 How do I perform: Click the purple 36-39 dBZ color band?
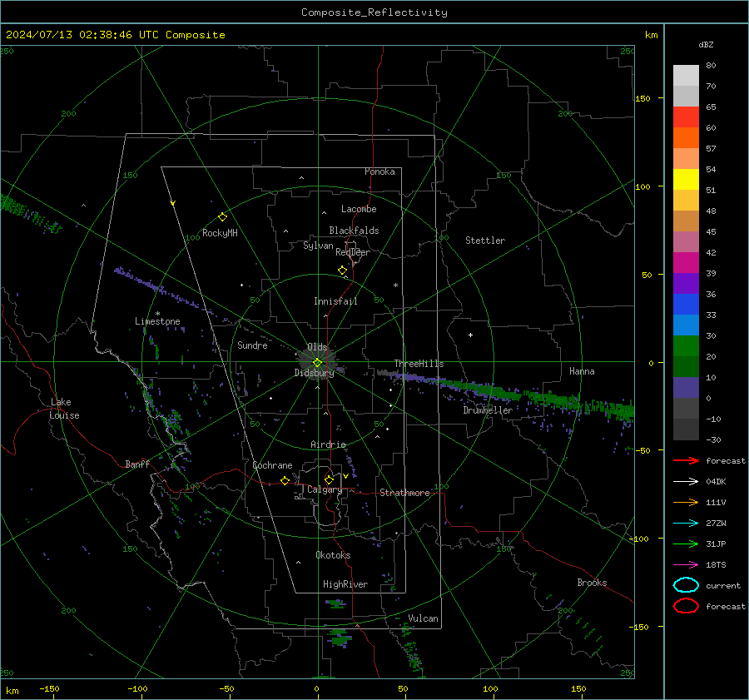click(x=686, y=283)
